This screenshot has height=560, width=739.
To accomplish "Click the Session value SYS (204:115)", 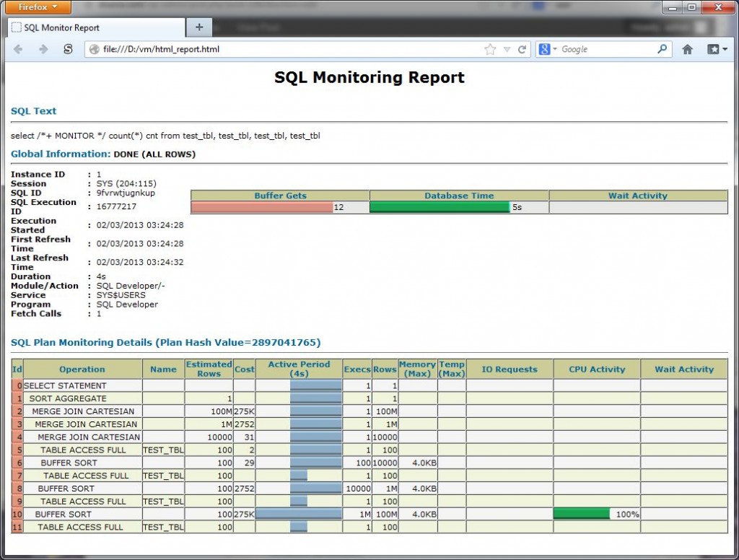I will point(126,183).
